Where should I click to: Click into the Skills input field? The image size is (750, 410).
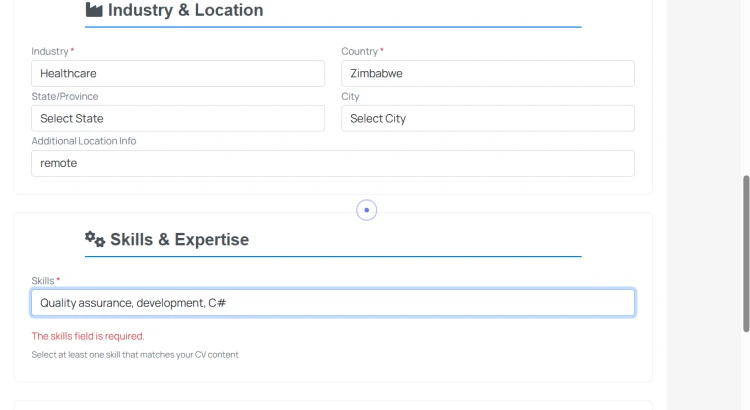pos(332,303)
